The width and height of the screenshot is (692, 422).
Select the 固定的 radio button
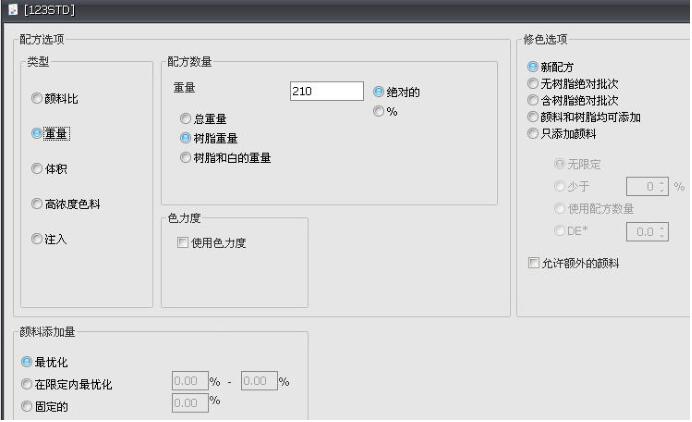click(x=26, y=406)
